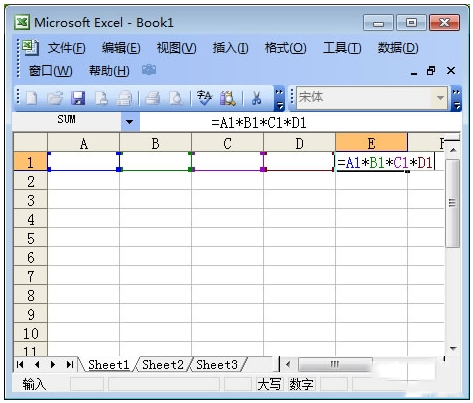473x403 pixels.
Task: Click the formula bar showing =A1*B1*C1*D1
Action: pyautogui.click(x=300, y=122)
